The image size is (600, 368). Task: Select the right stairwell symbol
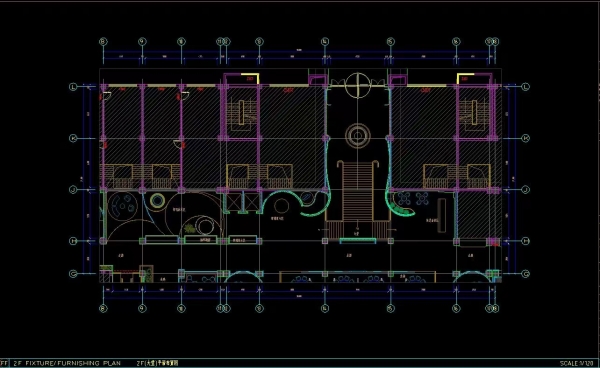[x=474, y=112]
